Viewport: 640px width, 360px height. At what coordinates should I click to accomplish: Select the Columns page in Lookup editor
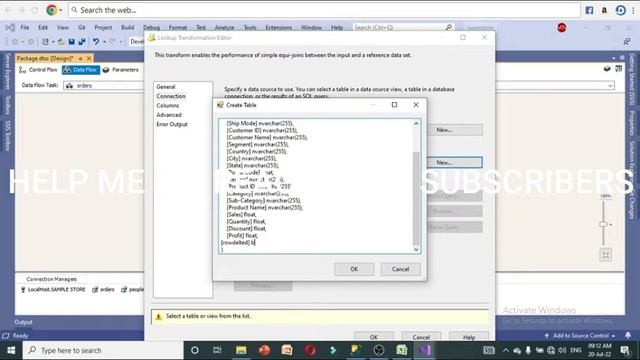point(167,106)
